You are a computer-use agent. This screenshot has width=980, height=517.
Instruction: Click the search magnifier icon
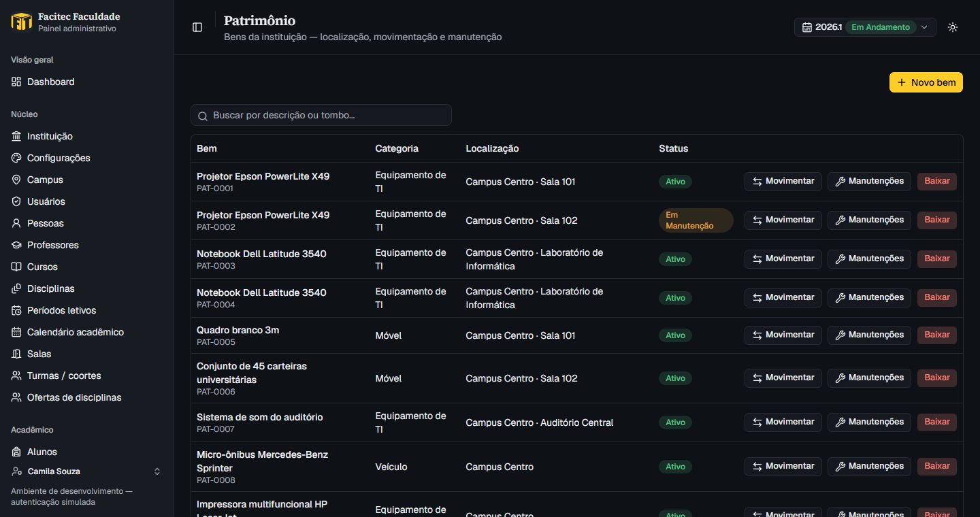point(202,116)
